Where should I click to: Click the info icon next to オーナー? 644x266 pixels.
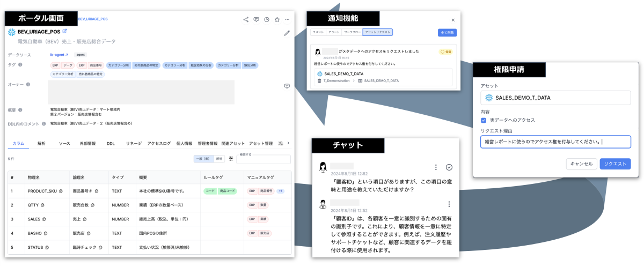point(28,84)
